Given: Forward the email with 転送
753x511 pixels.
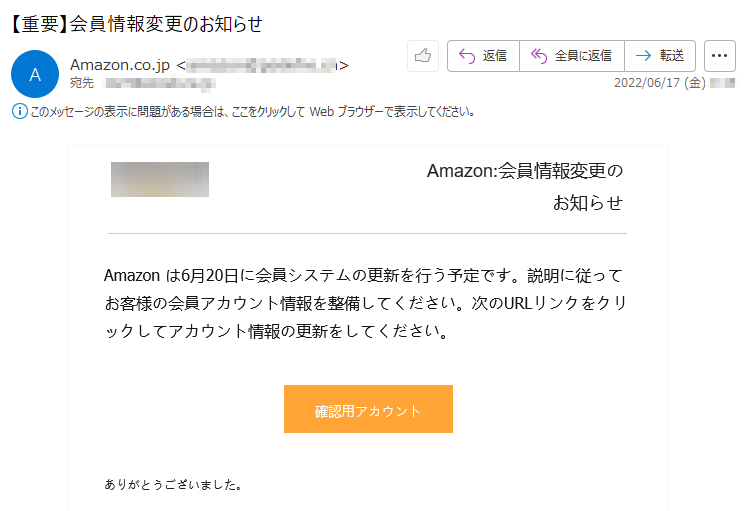Looking at the screenshot, I should (660, 56).
